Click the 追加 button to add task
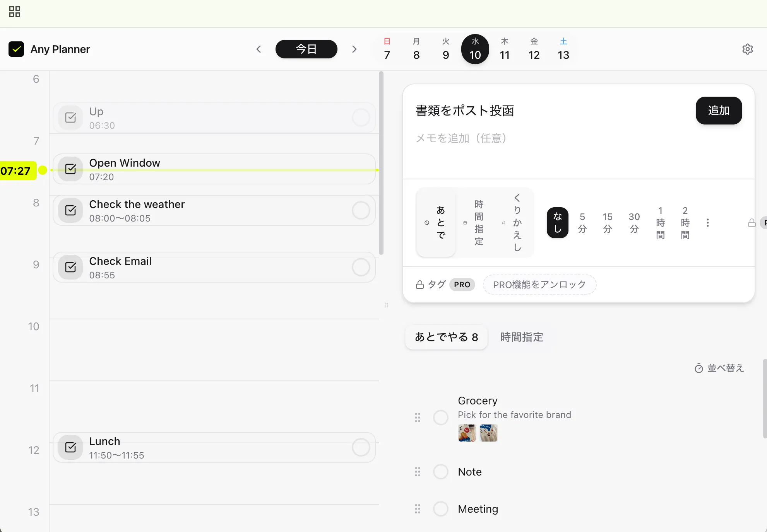 pos(719,111)
